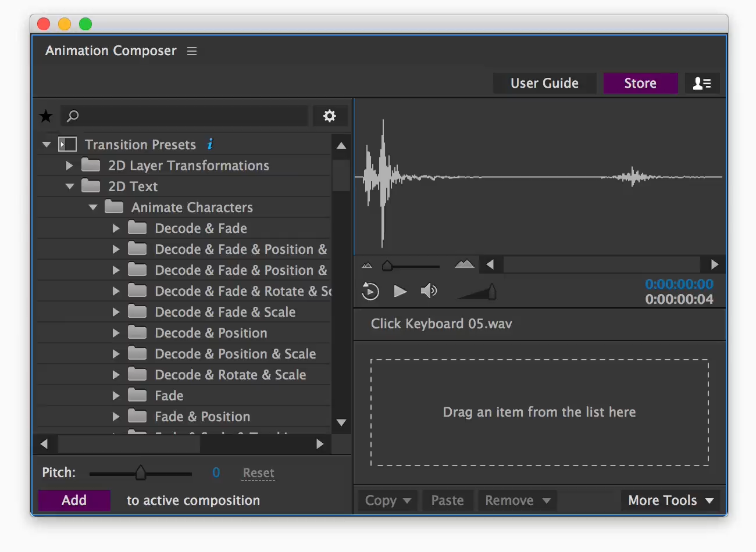Click the small waveform zoom-out icon
Screen dimensions: 756x552
[x=367, y=266]
